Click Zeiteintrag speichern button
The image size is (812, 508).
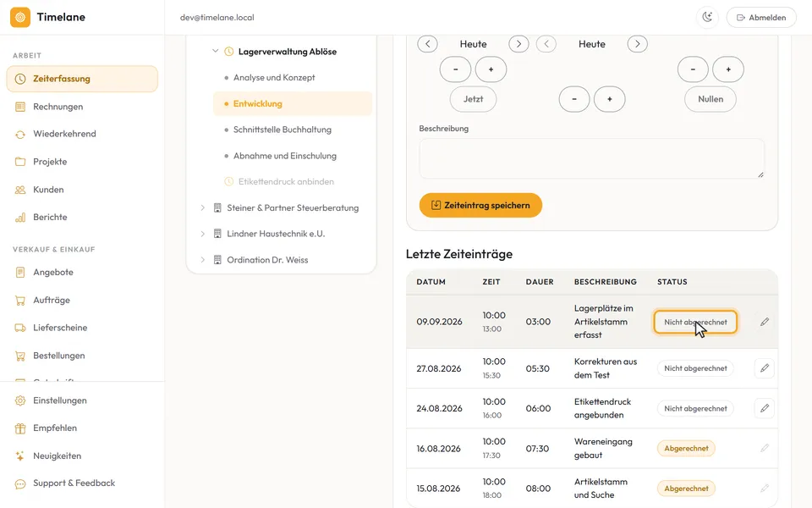point(480,205)
